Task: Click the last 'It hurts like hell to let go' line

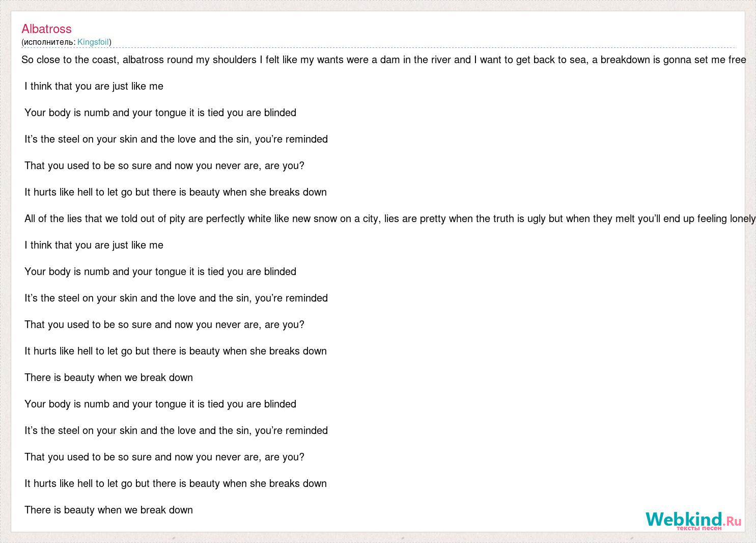Action: click(x=176, y=483)
